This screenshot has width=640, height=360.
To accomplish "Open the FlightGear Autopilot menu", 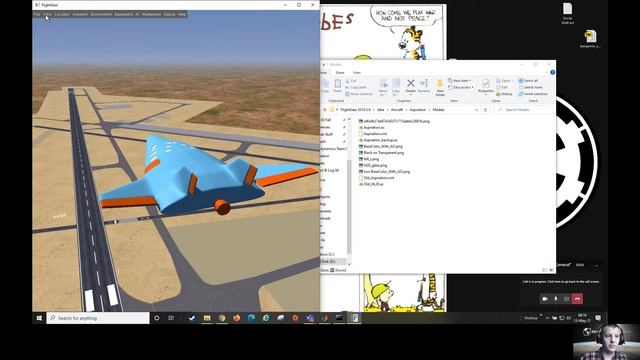I will [80, 14].
